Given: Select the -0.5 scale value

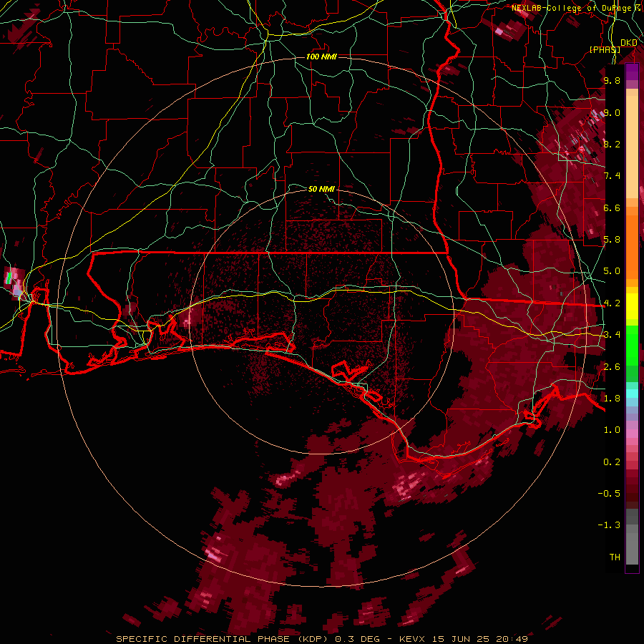Looking at the screenshot, I should (x=609, y=494).
